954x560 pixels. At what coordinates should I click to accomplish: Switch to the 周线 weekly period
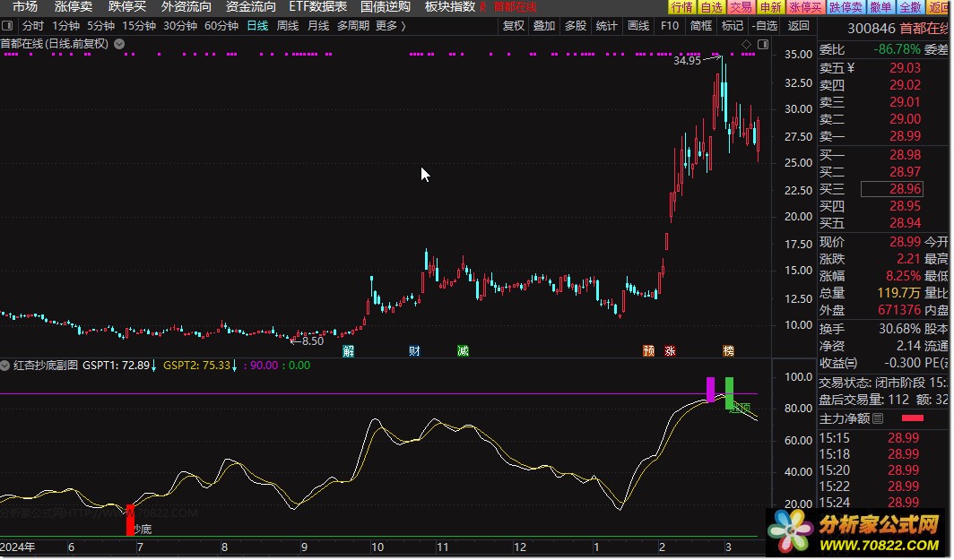coord(288,26)
